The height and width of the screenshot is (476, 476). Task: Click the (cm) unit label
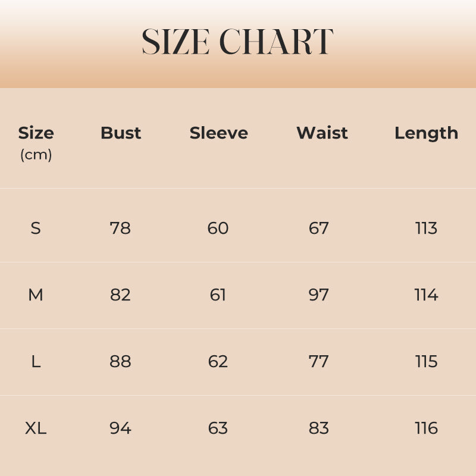36,155
